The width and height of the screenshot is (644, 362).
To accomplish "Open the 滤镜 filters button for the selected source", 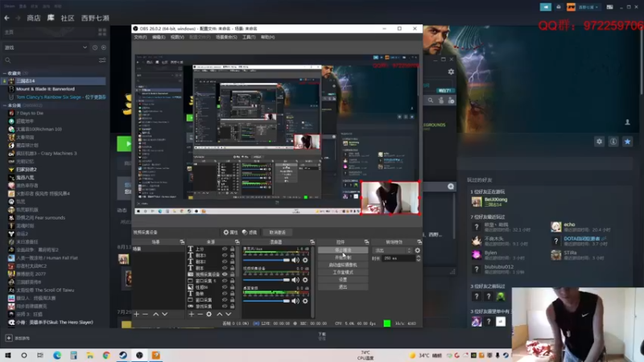I will coord(250,232).
